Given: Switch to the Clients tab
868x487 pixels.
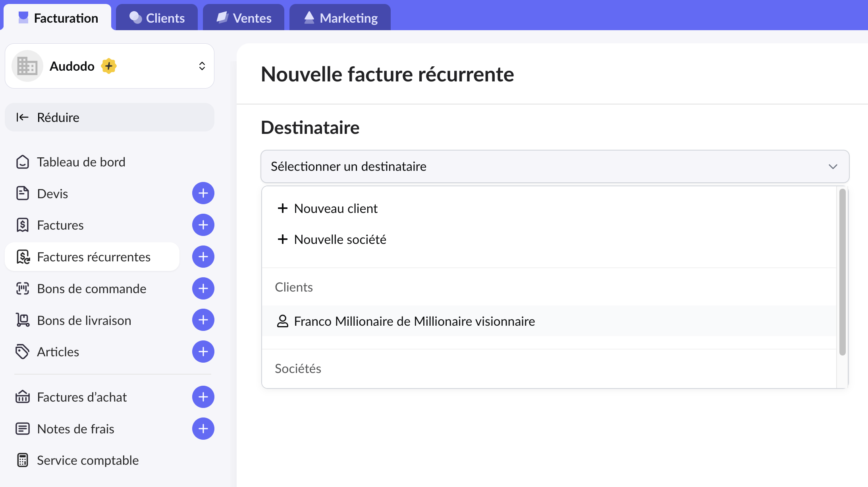Looking at the screenshot, I should point(157,18).
